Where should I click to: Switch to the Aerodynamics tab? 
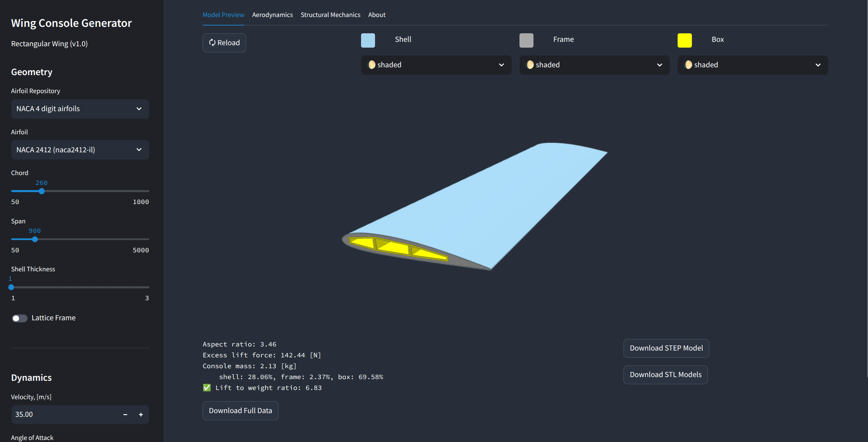(x=272, y=15)
